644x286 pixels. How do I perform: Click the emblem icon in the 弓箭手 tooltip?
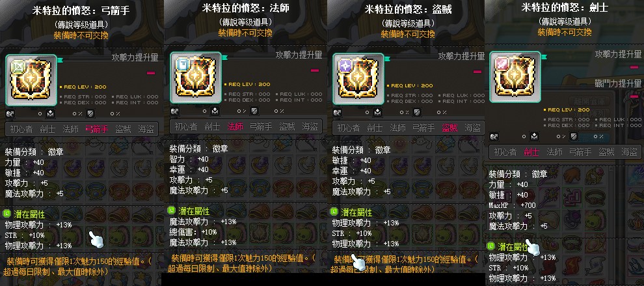pos(31,80)
